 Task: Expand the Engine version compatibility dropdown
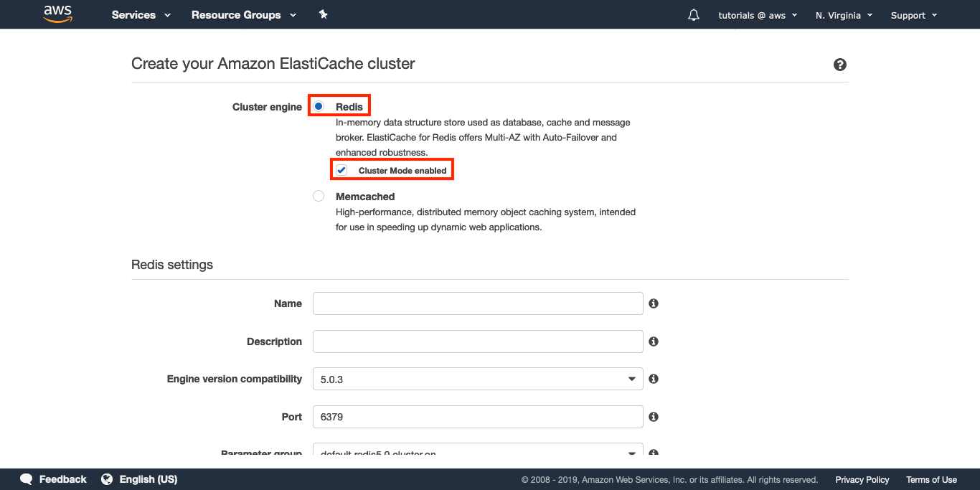[x=477, y=379]
